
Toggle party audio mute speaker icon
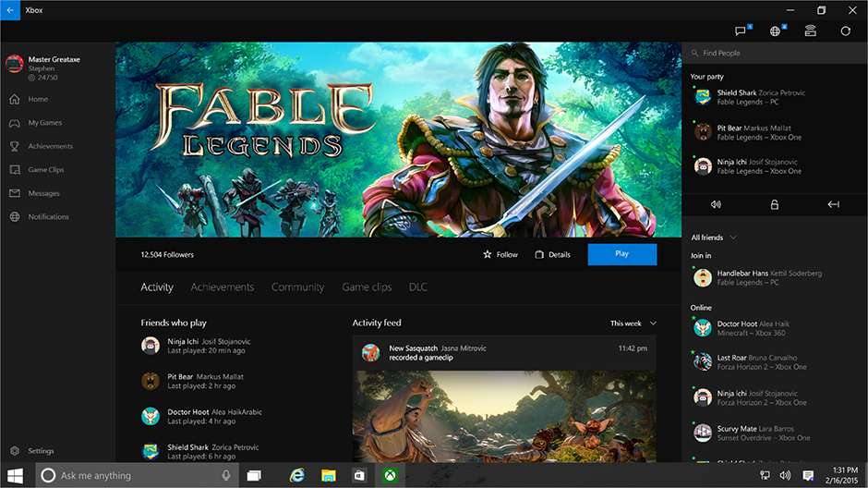(x=716, y=204)
